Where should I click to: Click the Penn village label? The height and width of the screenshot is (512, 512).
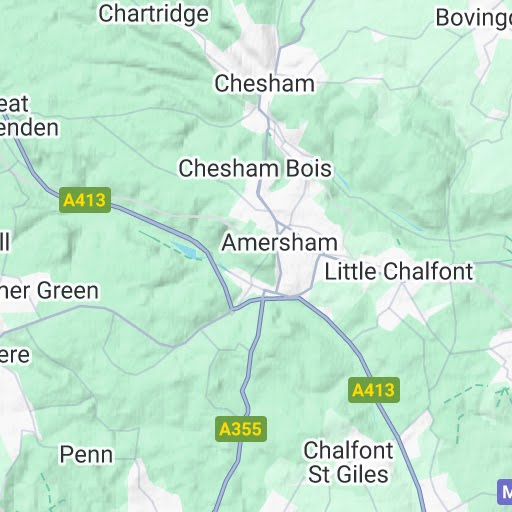click(x=86, y=455)
